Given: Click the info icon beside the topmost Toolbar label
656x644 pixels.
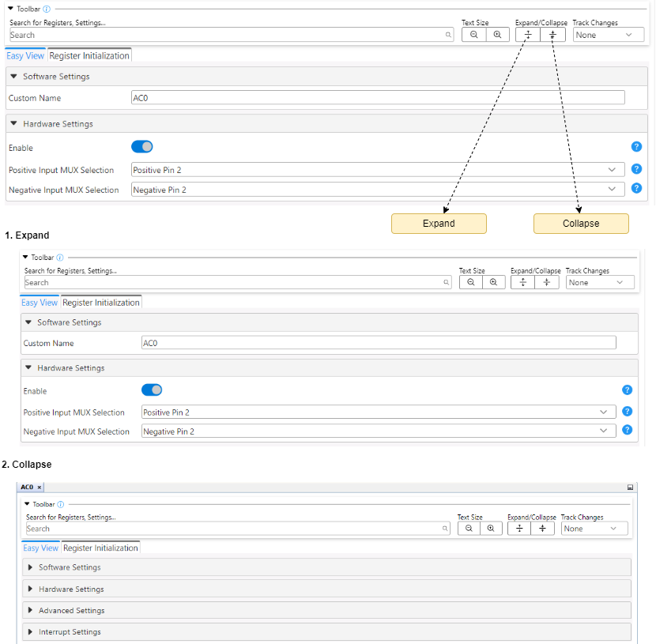Looking at the screenshot, I should click(47, 9).
